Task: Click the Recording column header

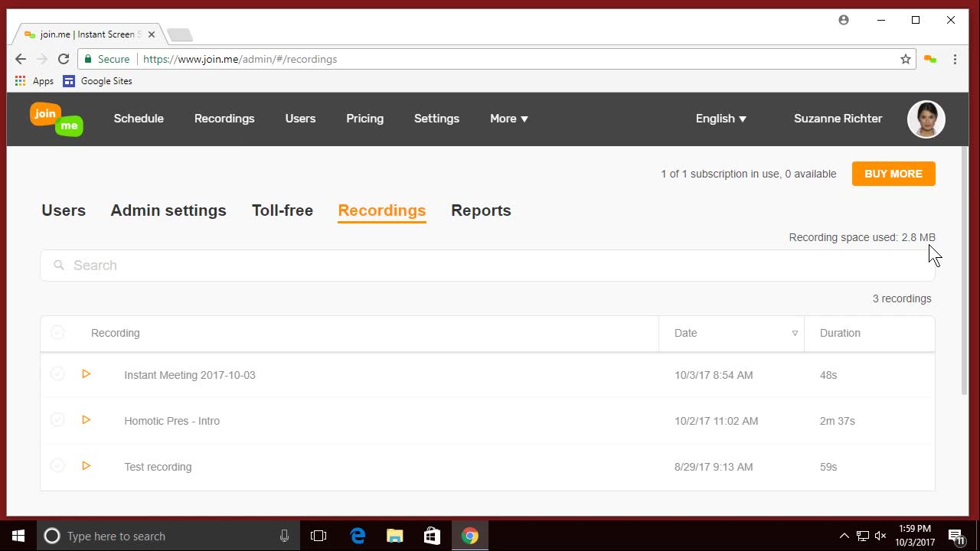Action: [115, 333]
